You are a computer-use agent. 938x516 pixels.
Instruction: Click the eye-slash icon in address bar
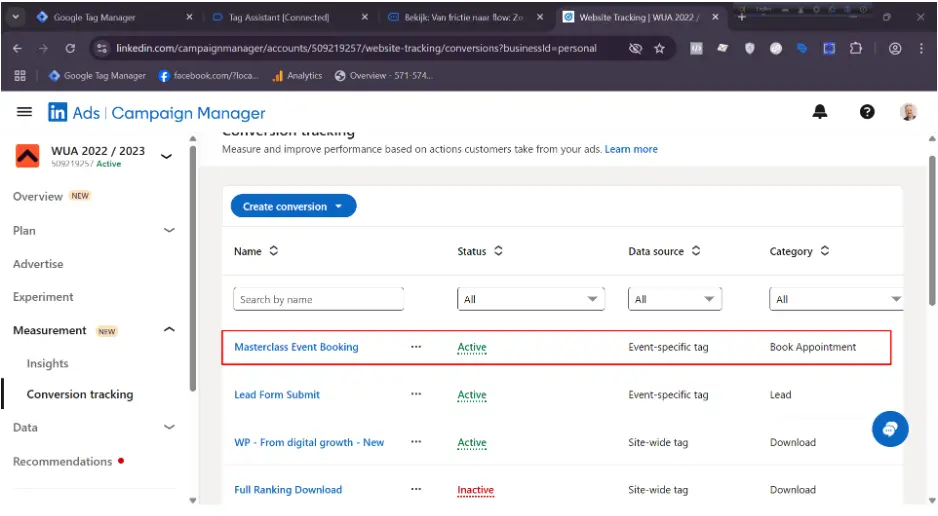point(635,48)
